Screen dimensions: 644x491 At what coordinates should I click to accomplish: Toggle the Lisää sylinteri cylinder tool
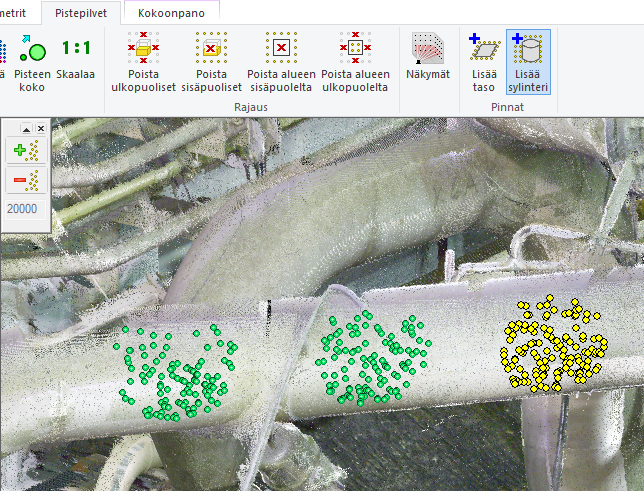tap(528, 62)
